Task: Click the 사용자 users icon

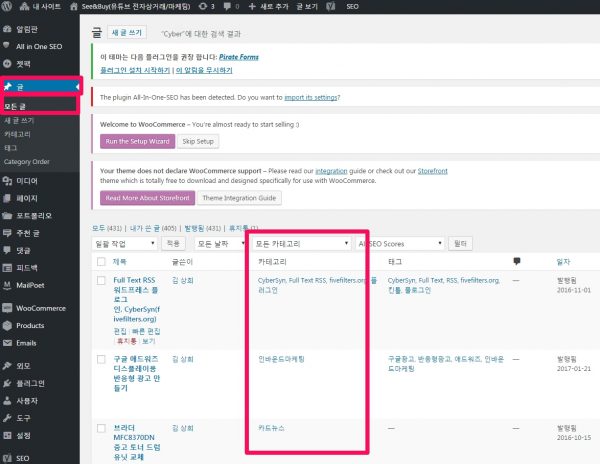Action: click(x=7, y=401)
